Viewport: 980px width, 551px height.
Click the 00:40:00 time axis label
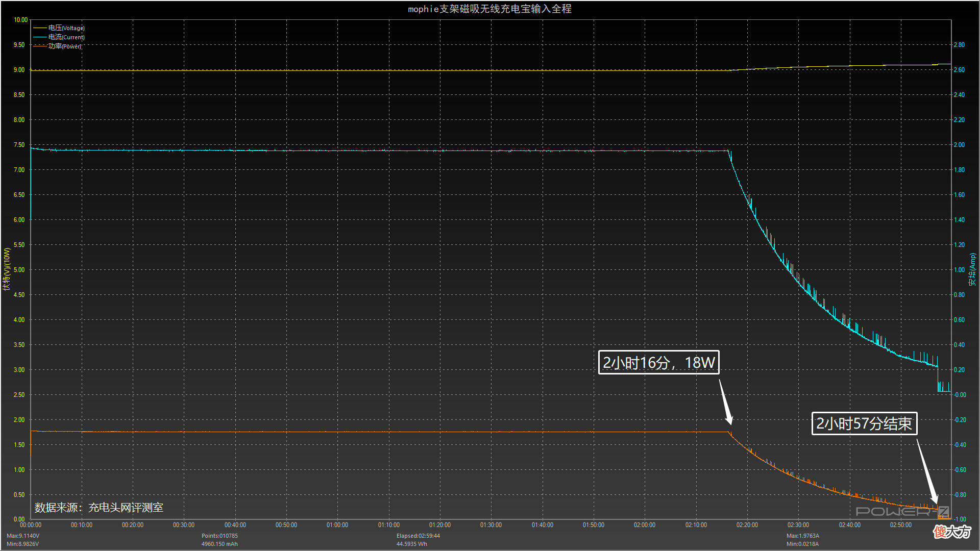tap(235, 525)
